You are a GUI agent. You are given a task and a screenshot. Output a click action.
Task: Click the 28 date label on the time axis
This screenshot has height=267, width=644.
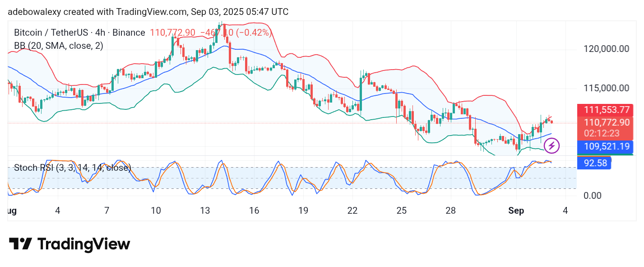(451, 211)
